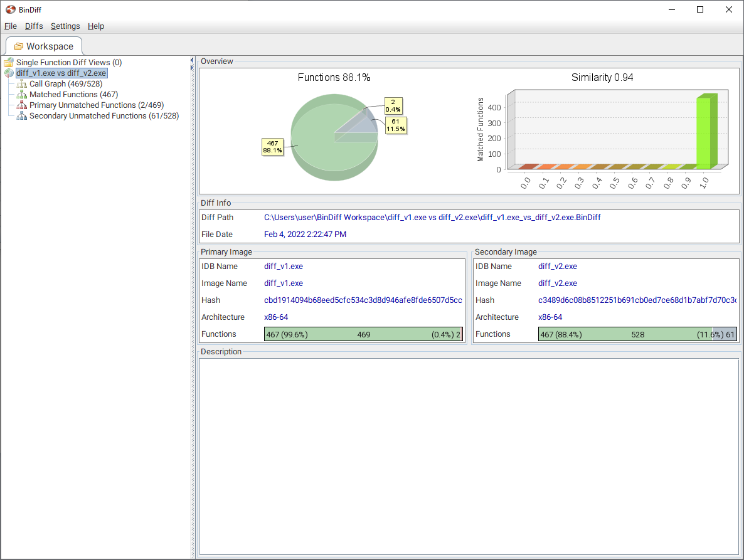Select Single Function Diff Views (0) node
The height and width of the screenshot is (560, 744).
click(x=69, y=62)
